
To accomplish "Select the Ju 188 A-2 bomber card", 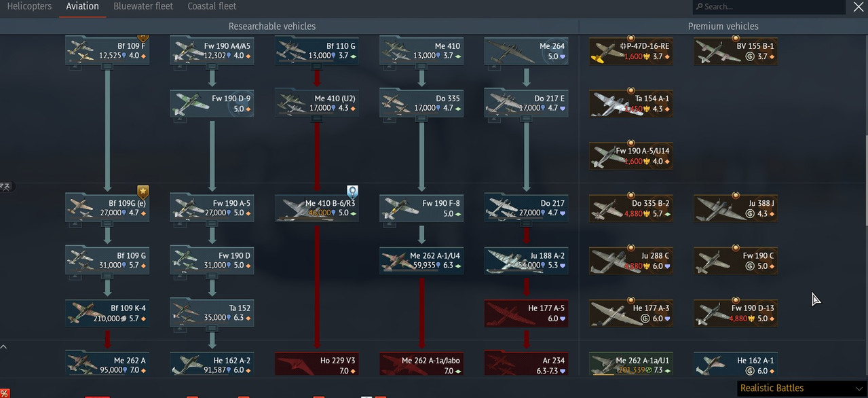I will pos(526,260).
